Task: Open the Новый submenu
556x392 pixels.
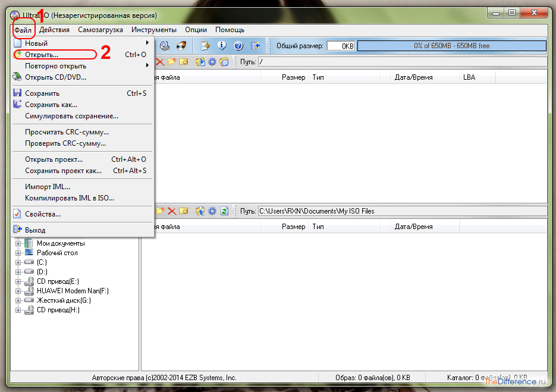Action: tap(36, 43)
